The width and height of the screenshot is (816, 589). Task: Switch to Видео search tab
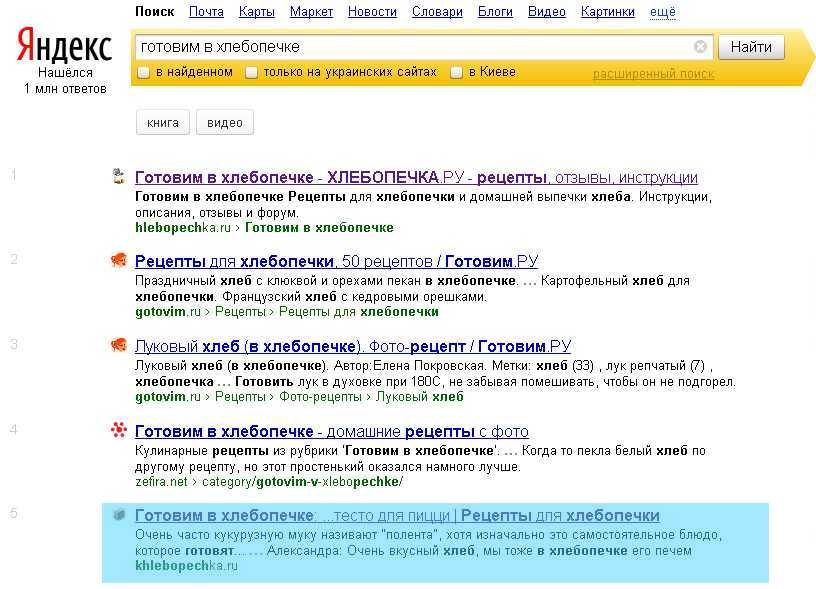pos(546,11)
